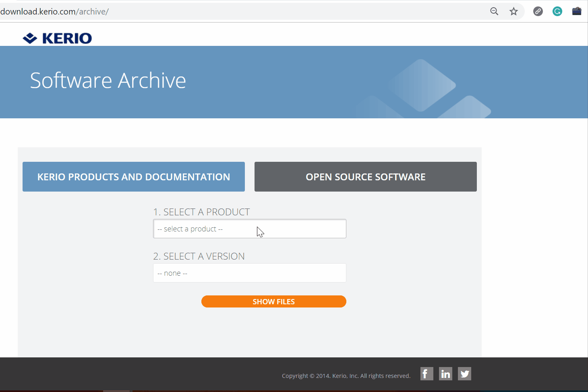Open the Grammarly extension icon
The width and height of the screenshot is (588, 392).
pyautogui.click(x=557, y=11)
